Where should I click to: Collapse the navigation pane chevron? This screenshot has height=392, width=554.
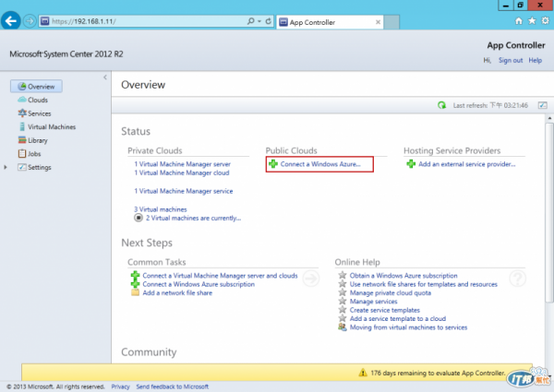(105, 77)
